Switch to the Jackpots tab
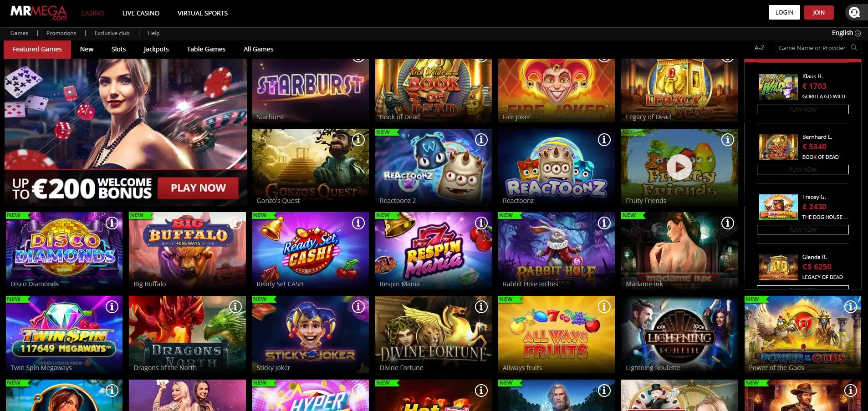 click(x=156, y=49)
